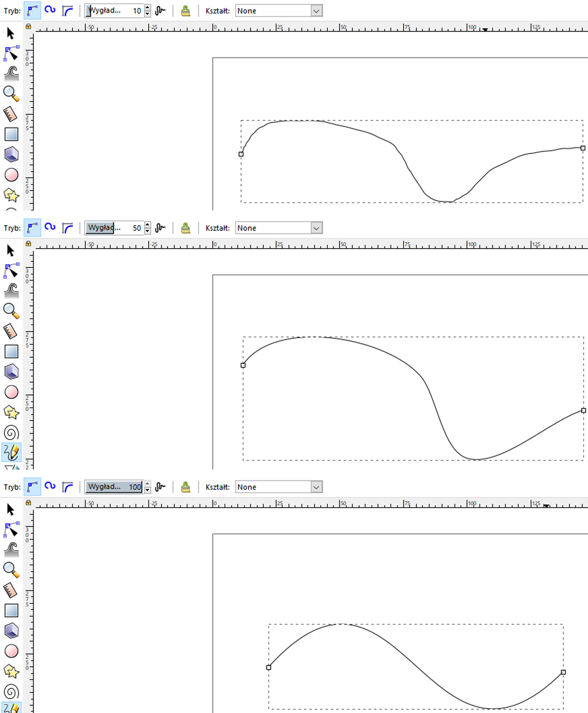588x713 pixels.
Task: Enable Spiro path mode in the smoothing 50 toolbar
Action: click(x=50, y=228)
